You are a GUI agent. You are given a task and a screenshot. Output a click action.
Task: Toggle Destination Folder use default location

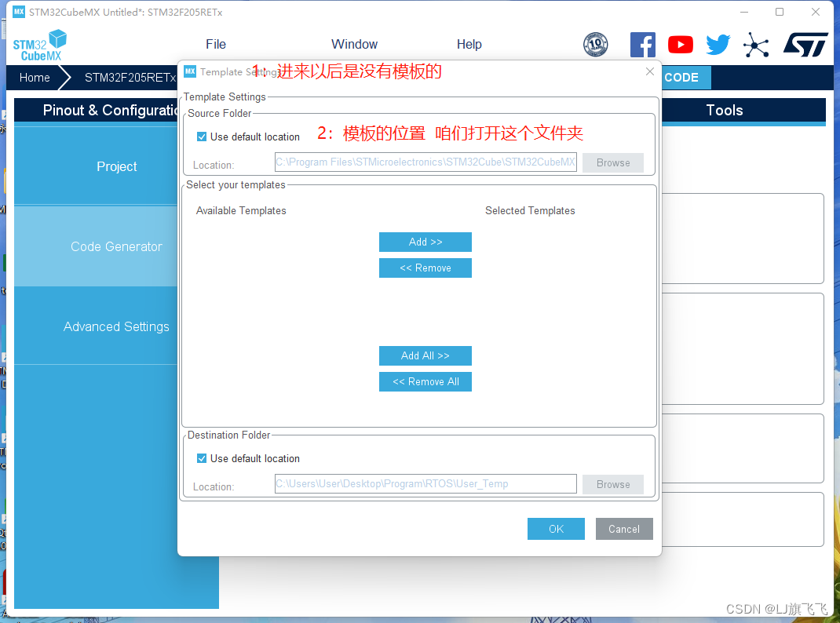pos(202,459)
